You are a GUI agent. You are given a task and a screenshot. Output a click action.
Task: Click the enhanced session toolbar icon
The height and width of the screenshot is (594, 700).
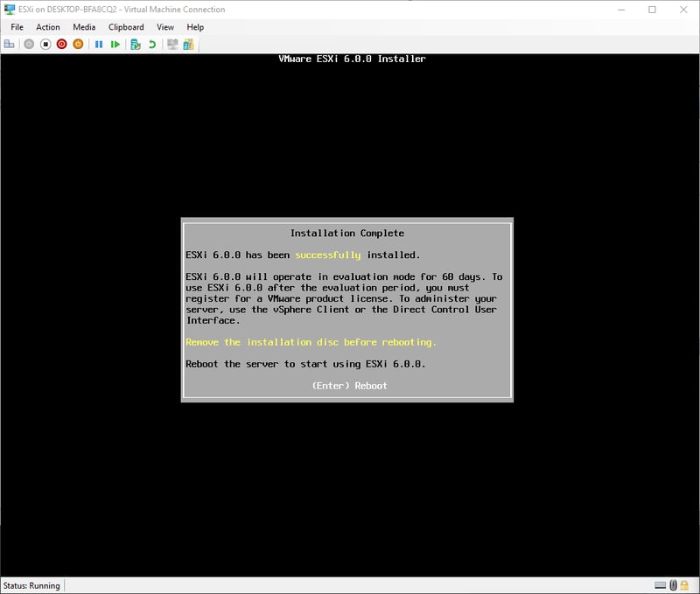pyautogui.click(x=172, y=44)
